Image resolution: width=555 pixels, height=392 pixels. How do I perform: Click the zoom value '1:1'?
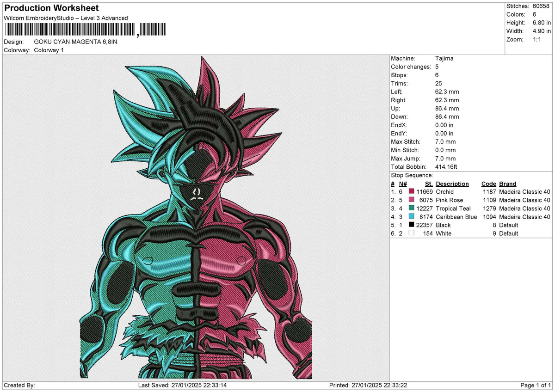pyautogui.click(x=537, y=39)
